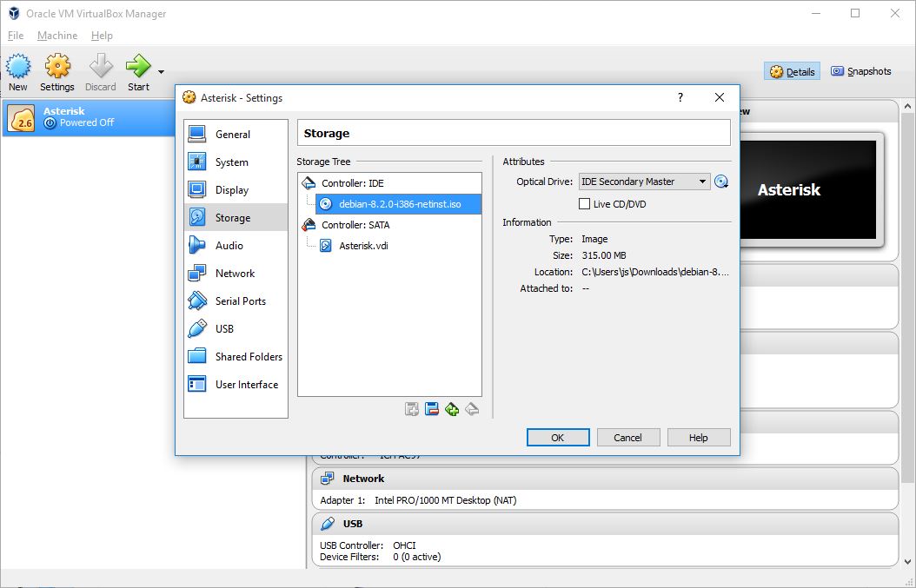Switch to Snapshots view
Viewport: 916px width, 588px height.
pyautogui.click(x=861, y=71)
